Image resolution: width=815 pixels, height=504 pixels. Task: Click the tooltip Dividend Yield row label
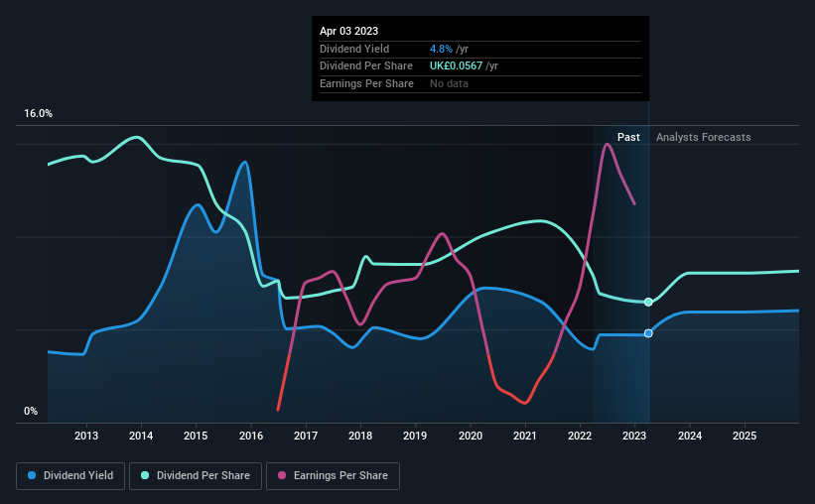click(354, 49)
